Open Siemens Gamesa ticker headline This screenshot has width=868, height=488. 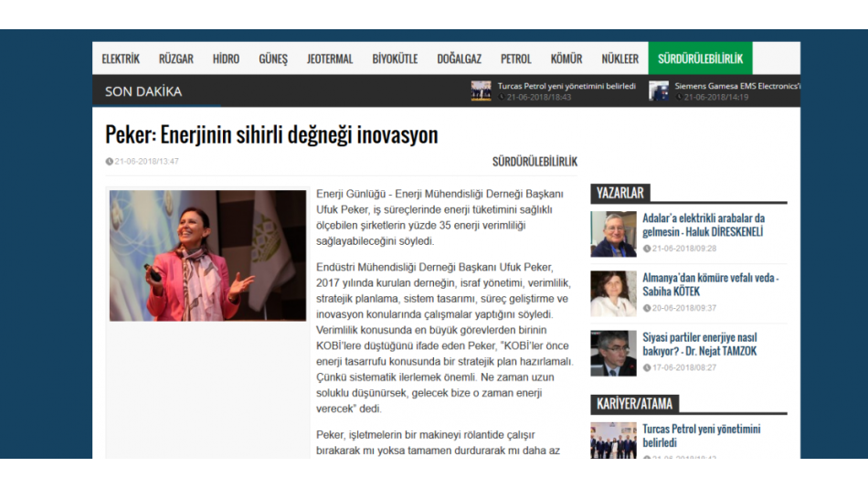point(736,85)
